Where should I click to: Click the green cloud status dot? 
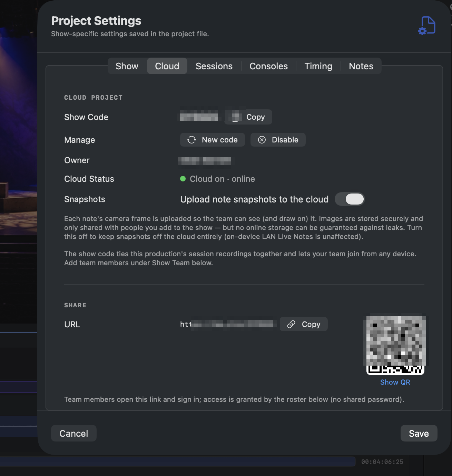click(x=183, y=179)
